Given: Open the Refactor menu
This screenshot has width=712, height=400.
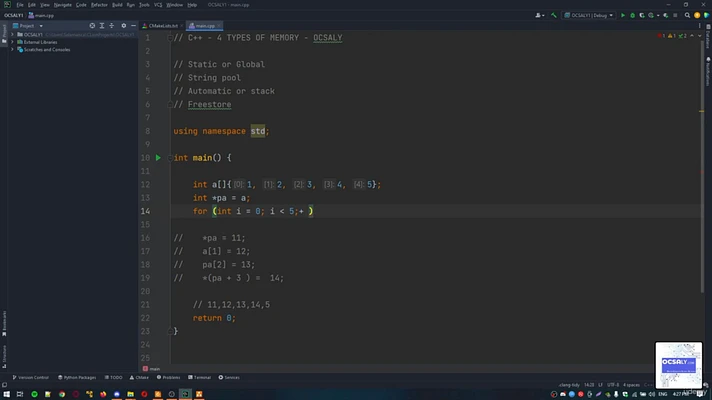Looking at the screenshot, I should [x=99, y=5].
